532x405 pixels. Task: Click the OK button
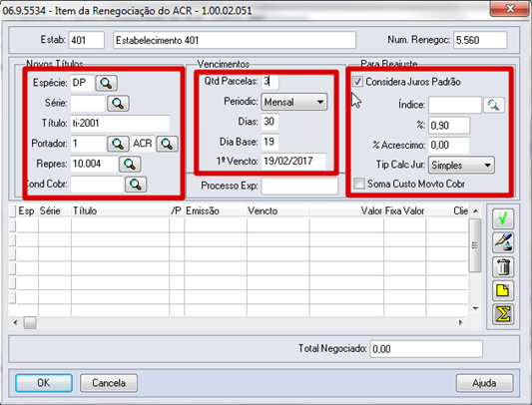coord(44,383)
